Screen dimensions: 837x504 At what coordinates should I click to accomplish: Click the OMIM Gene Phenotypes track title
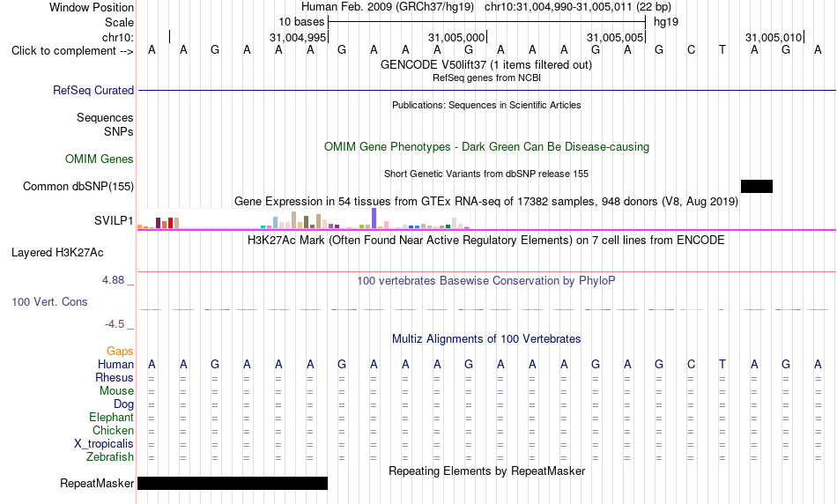coord(487,147)
